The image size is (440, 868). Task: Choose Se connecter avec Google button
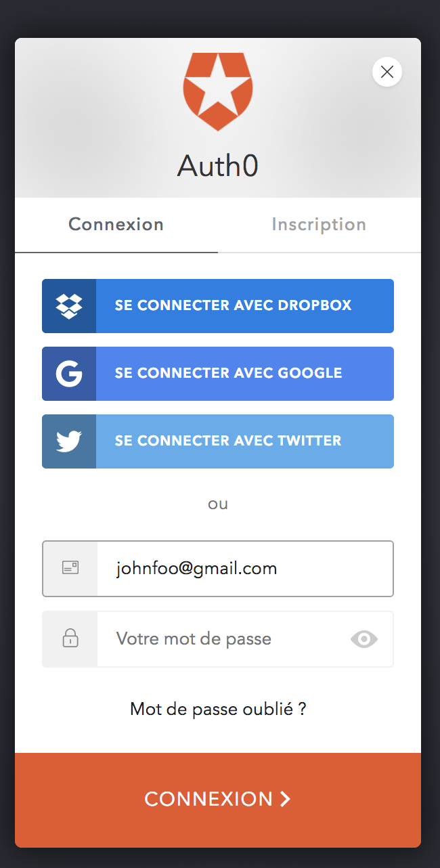point(218,374)
